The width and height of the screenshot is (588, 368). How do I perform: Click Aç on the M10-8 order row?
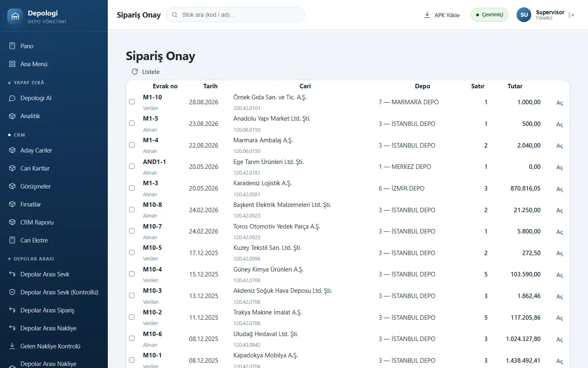[559, 210]
